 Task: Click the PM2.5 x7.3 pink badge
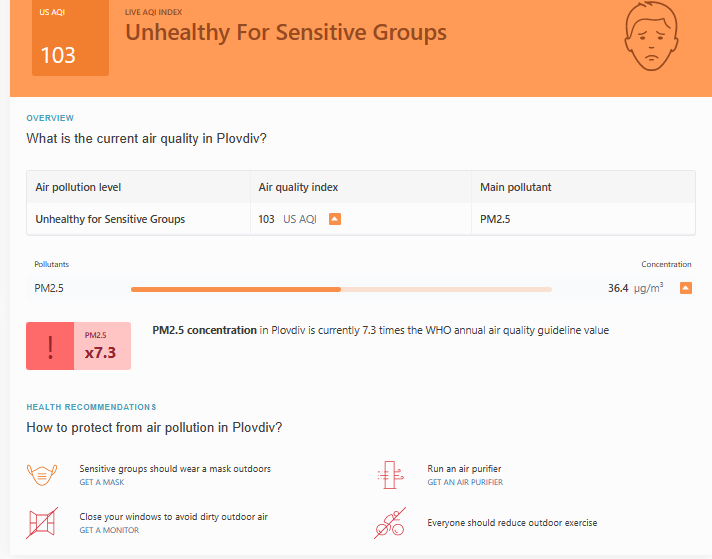(x=102, y=346)
